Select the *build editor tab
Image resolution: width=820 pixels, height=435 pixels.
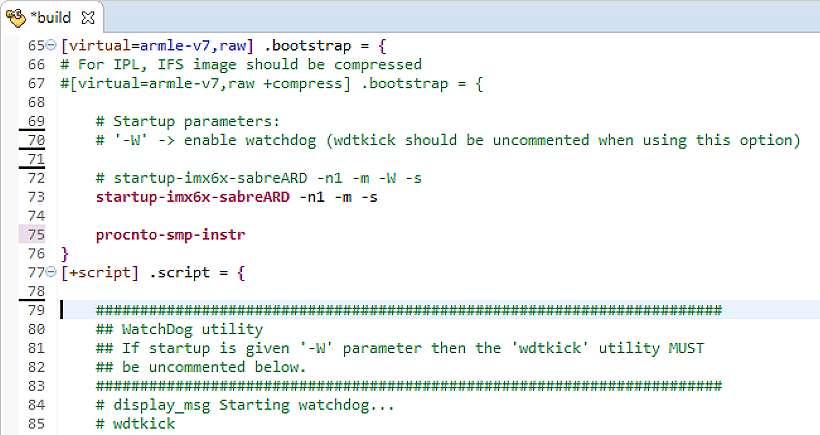click(50, 18)
